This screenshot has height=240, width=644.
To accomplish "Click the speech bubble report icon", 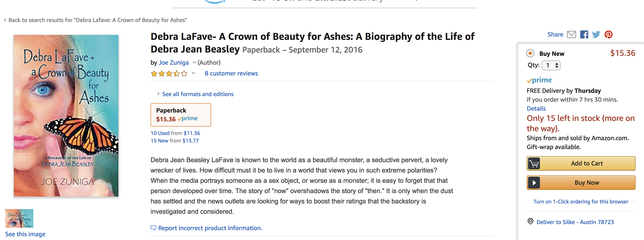I will tap(153, 228).
